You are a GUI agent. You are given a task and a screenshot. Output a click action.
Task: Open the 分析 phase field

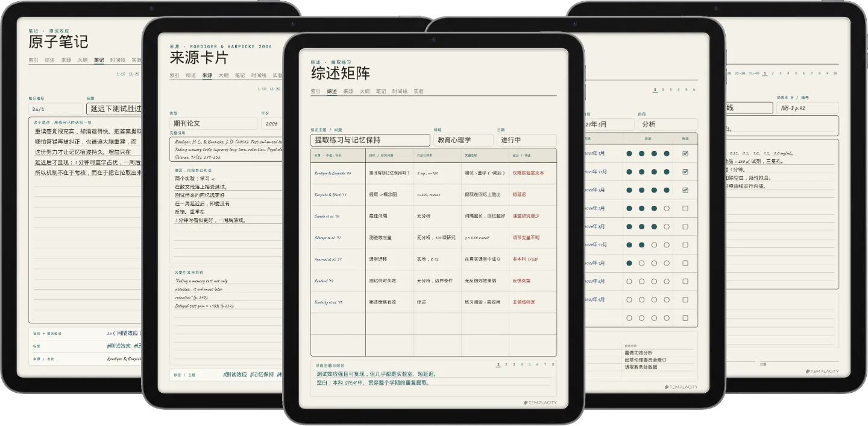667,124
